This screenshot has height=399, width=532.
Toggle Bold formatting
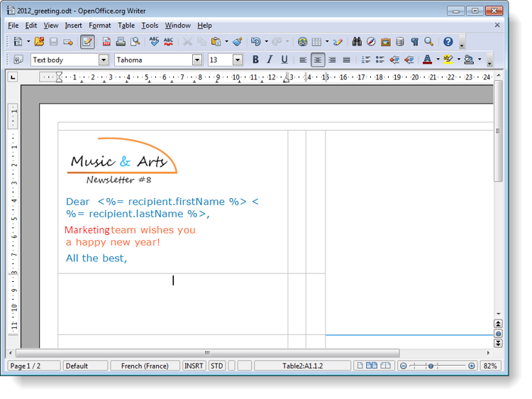coord(255,60)
